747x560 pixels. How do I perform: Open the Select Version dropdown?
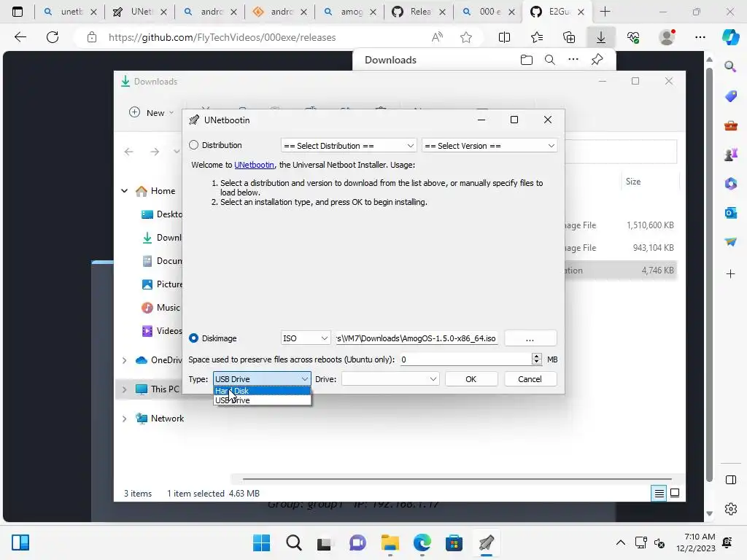click(489, 146)
